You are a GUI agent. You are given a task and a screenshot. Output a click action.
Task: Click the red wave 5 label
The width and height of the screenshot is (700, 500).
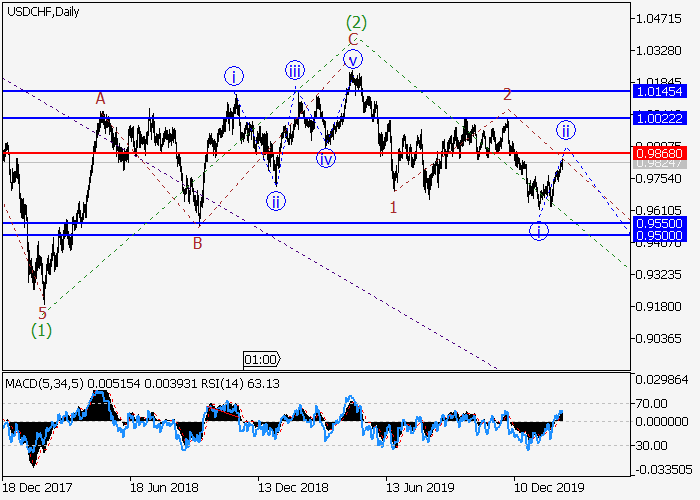click(x=42, y=312)
